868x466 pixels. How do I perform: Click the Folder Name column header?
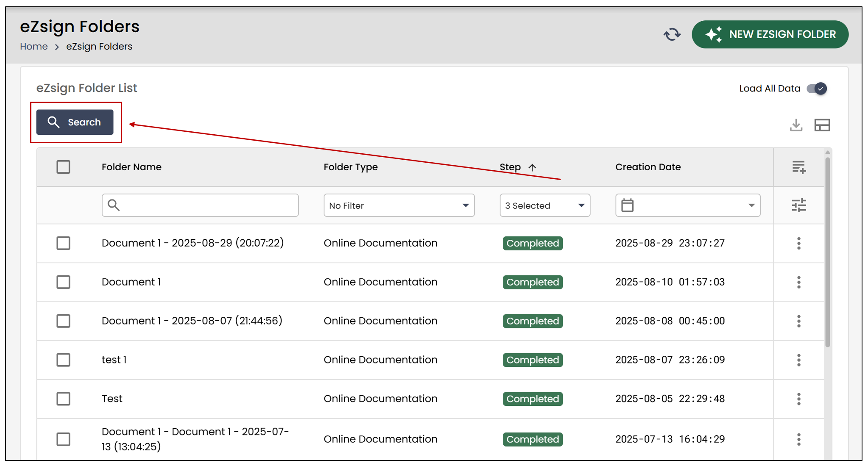(x=131, y=167)
